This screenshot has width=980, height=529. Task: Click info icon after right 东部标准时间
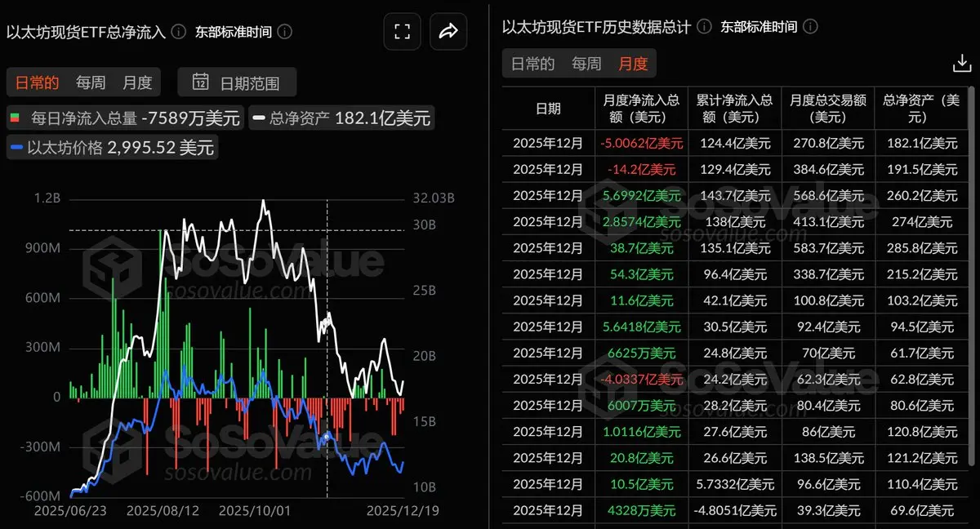click(809, 26)
